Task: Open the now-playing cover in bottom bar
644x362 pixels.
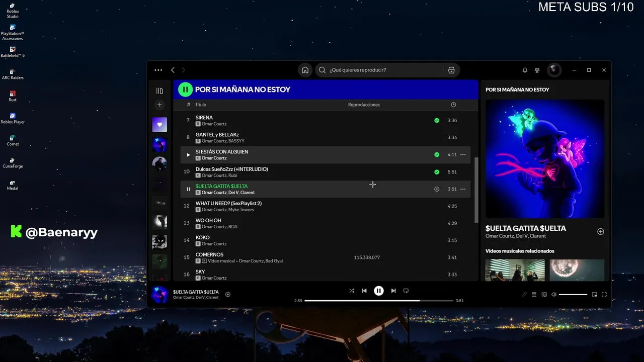Action: tap(159, 295)
